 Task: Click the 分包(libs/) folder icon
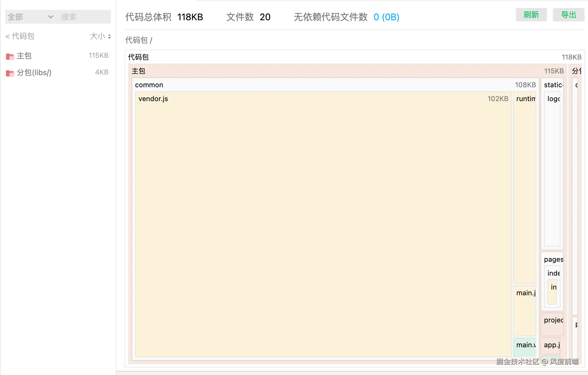pos(10,73)
